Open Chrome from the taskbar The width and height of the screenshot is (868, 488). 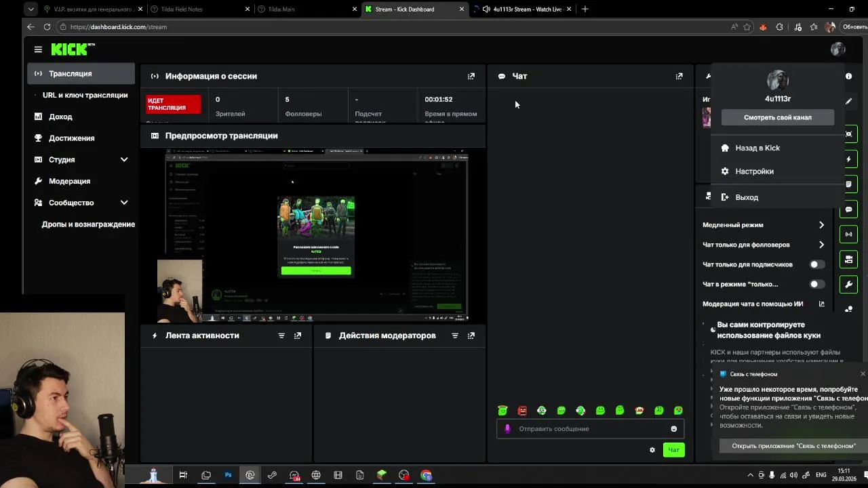(426, 475)
